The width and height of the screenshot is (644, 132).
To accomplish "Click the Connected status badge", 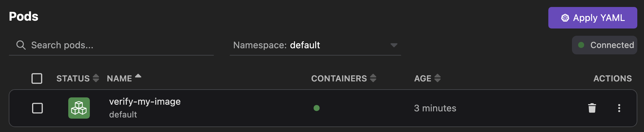I will pos(604,45).
